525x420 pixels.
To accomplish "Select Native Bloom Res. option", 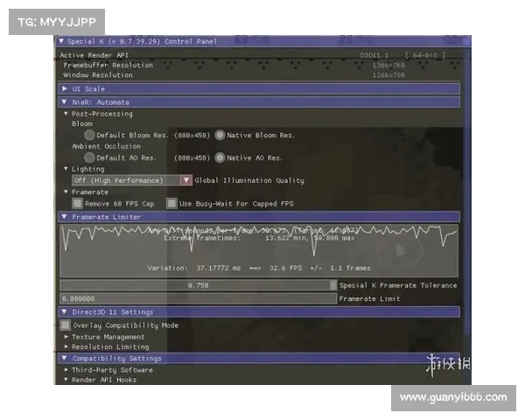I will (x=220, y=135).
